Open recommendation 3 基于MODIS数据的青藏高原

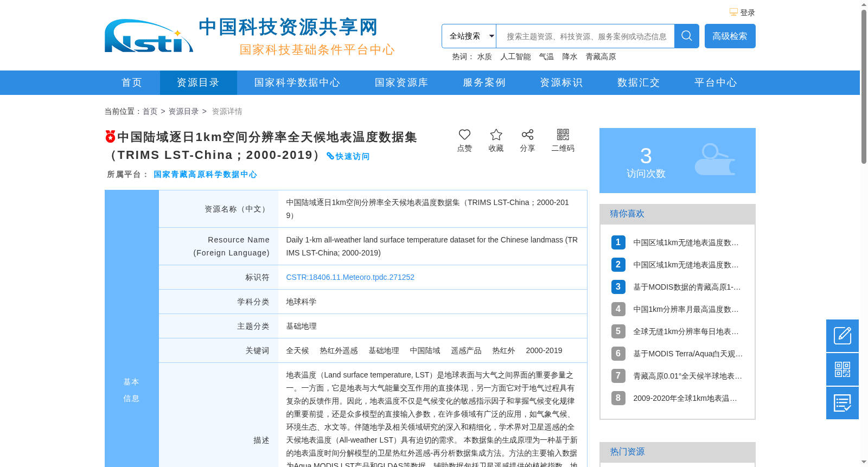coord(687,287)
